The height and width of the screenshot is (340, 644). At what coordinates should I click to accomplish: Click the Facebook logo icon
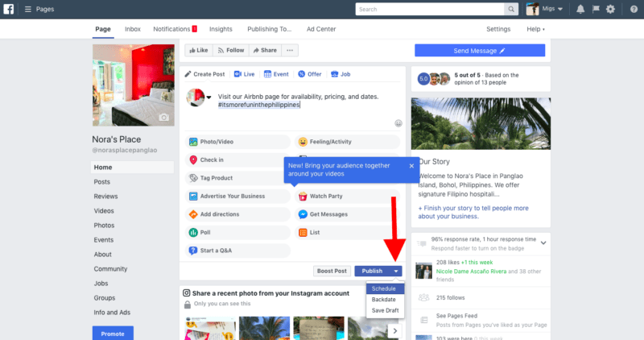tap(8, 9)
